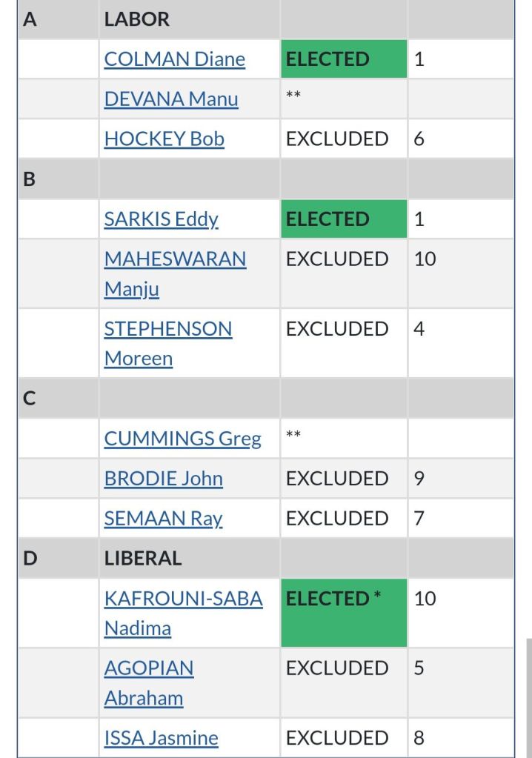Click the LIBERAL group header cell
Screen dimensions: 532x758
(x=142, y=559)
